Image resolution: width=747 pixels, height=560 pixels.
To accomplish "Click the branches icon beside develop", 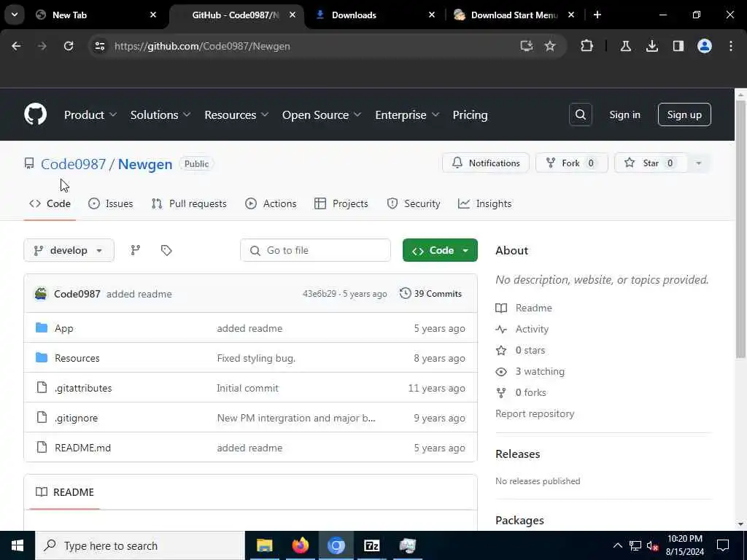I will click(136, 250).
